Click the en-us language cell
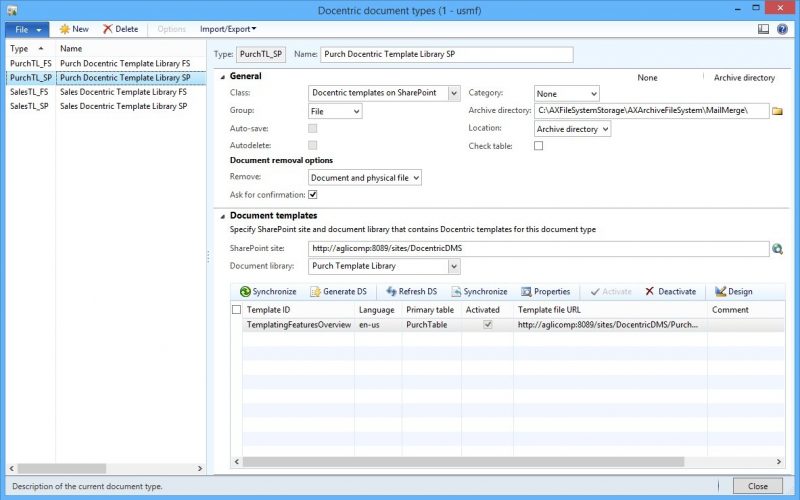 click(x=378, y=324)
